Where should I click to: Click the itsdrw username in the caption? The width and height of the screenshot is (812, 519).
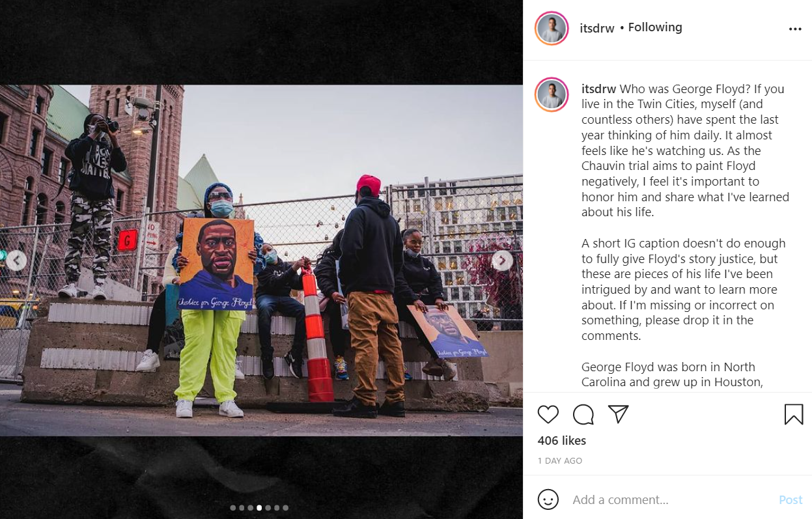(x=598, y=89)
